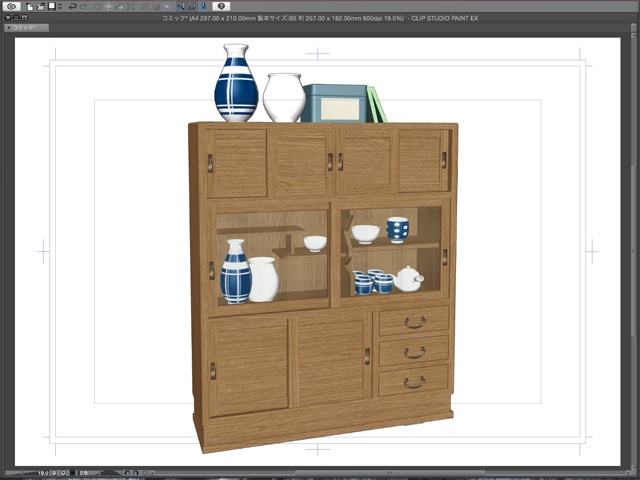
Task: Zoom out using status bar button
Action: 54,473
